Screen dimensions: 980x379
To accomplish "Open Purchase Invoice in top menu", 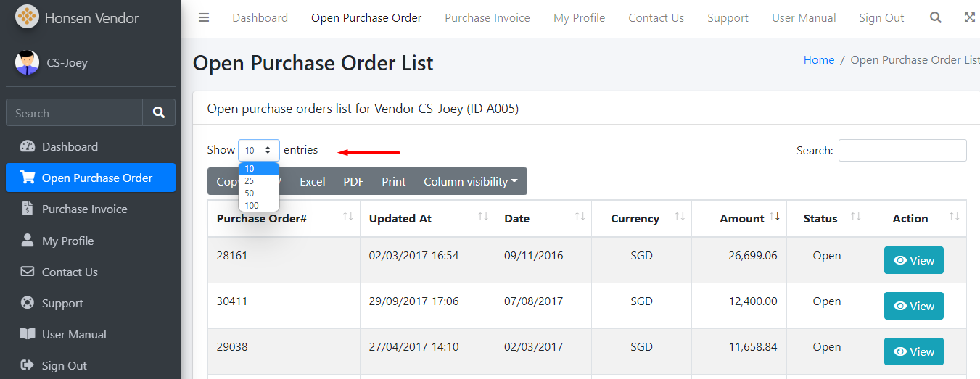I will tap(487, 18).
